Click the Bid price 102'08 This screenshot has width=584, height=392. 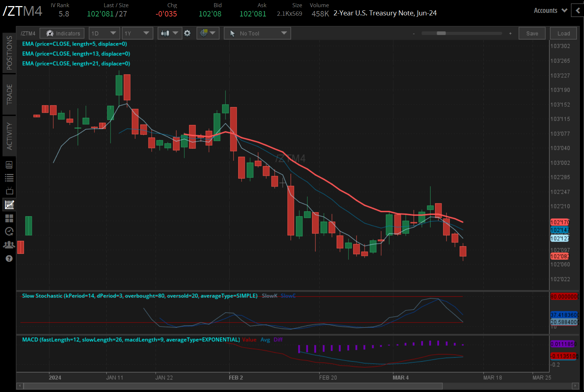(x=210, y=14)
